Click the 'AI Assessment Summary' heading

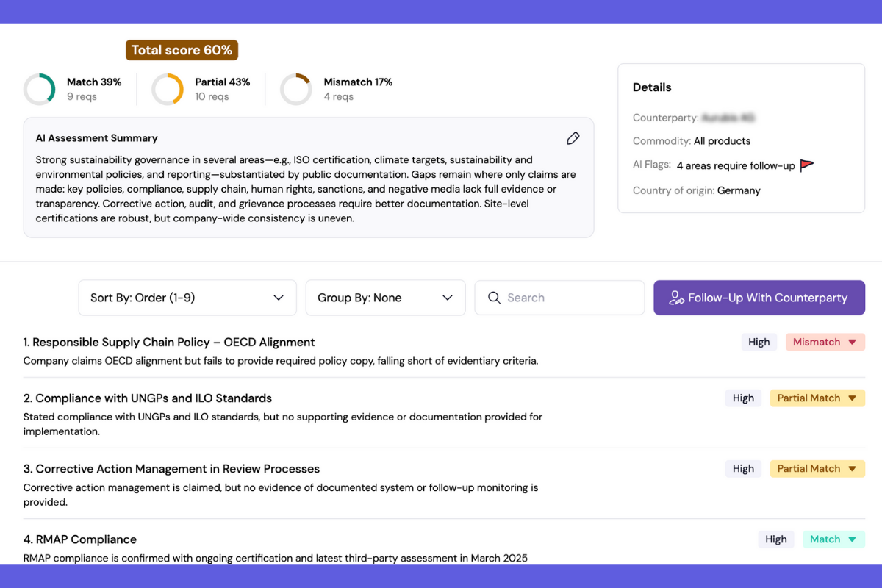click(x=96, y=137)
